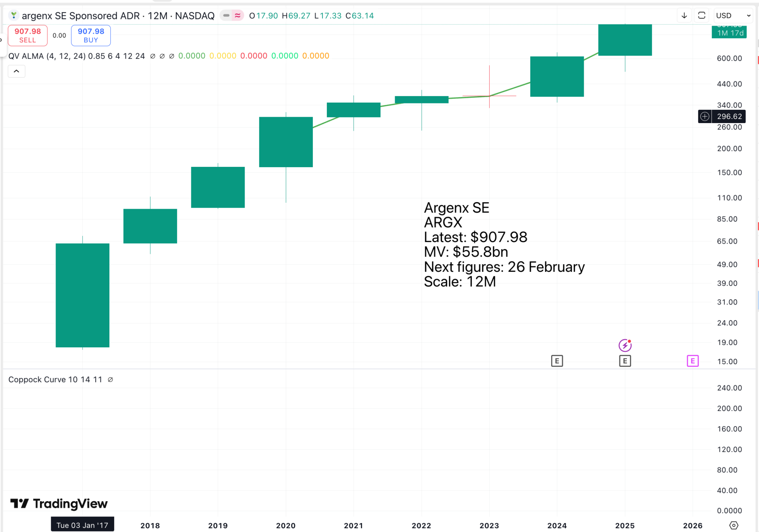Click the plus icon next to 296.62

click(705, 116)
